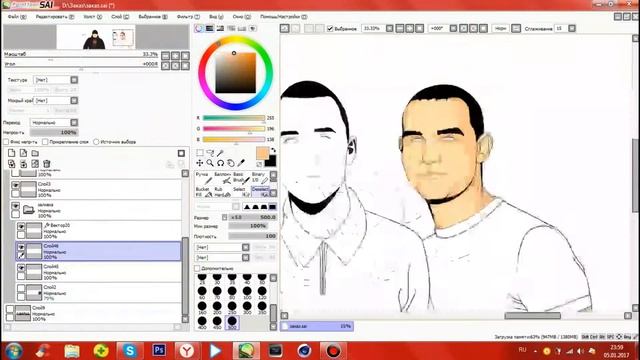Screen dimensions: 640x360
Task: Open the layer blend mode dropdown (Нормально)
Action: (74, 122)
